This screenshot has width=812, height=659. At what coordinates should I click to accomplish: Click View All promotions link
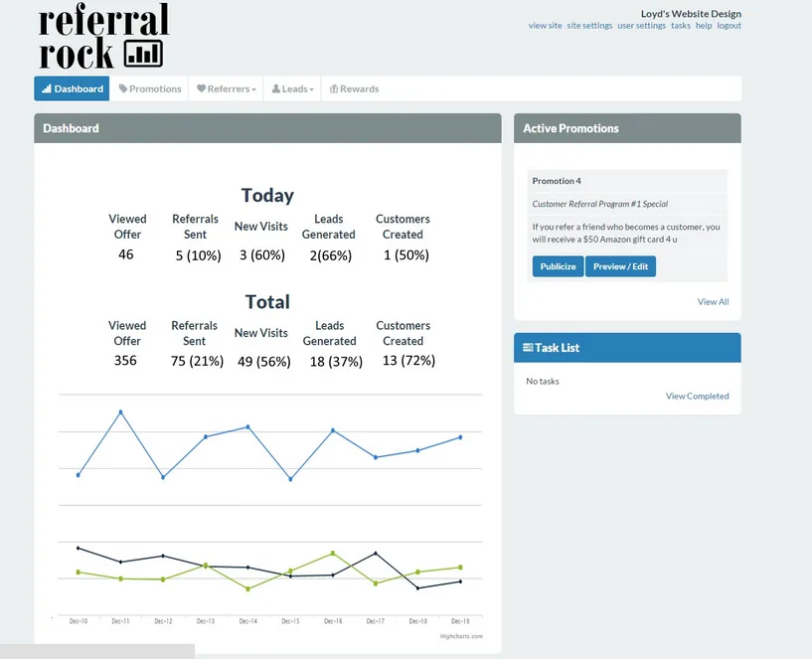713,302
